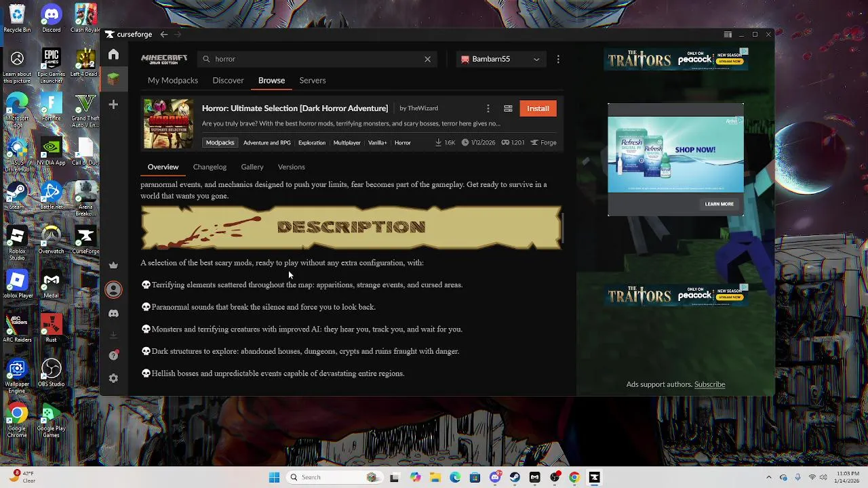Open Google Chrome from the taskbar

pos(574,477)
